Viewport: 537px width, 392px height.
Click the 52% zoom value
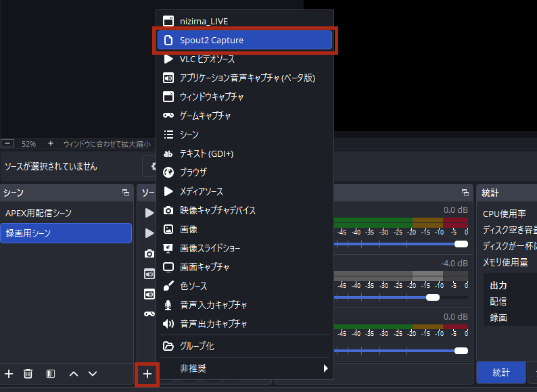pos(29,144)
